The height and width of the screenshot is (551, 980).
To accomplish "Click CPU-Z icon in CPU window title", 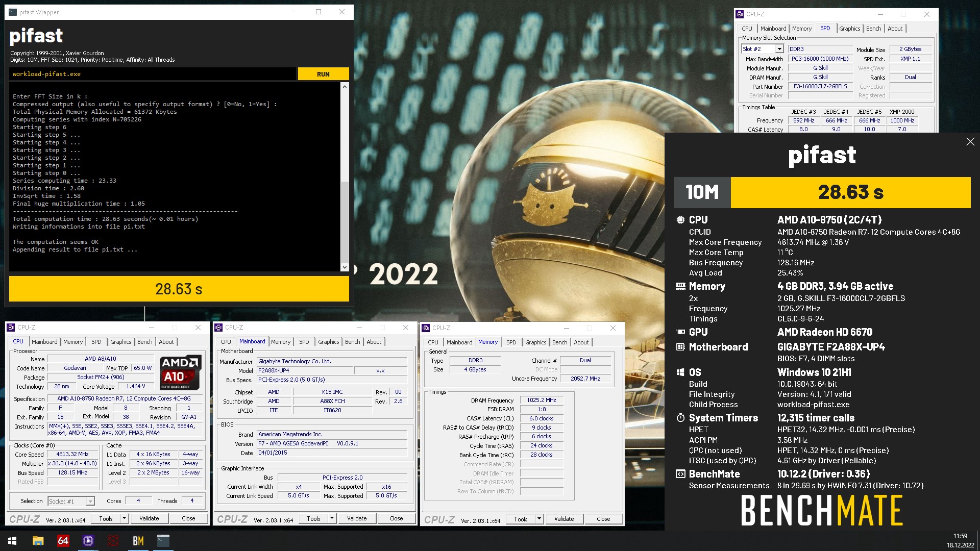I will [11, 328].
